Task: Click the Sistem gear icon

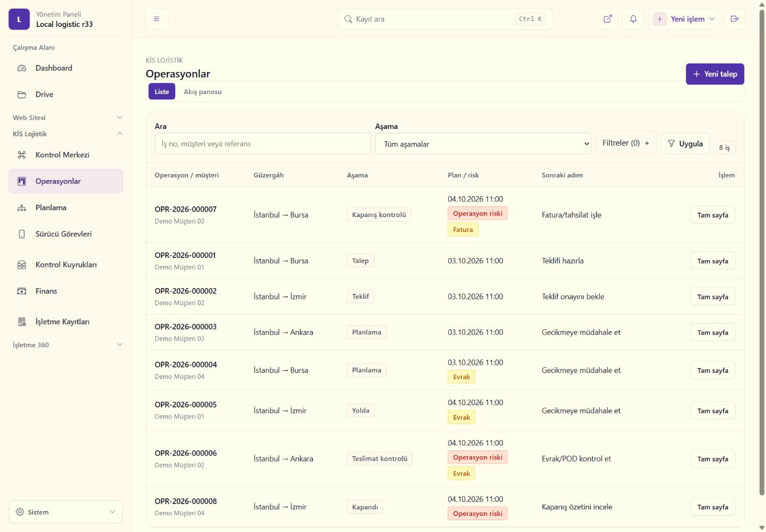Action: pos(20,512)
